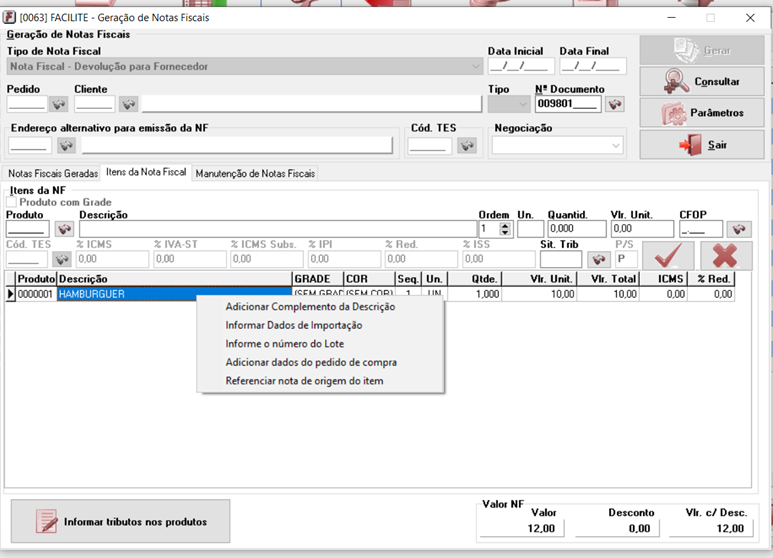Focus the Pedido input field
Image resolution: width=773 pixels, height=558 pixels.
pos(27,104)
